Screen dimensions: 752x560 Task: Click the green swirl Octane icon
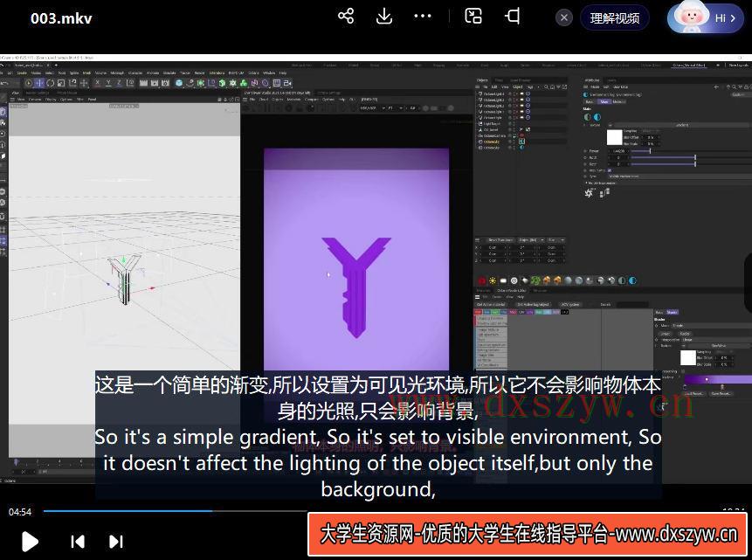point(535,280)
